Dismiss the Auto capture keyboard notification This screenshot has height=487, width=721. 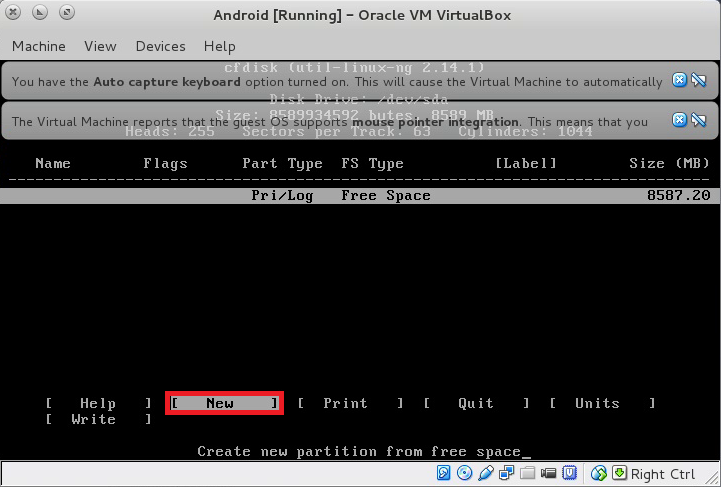679,80
